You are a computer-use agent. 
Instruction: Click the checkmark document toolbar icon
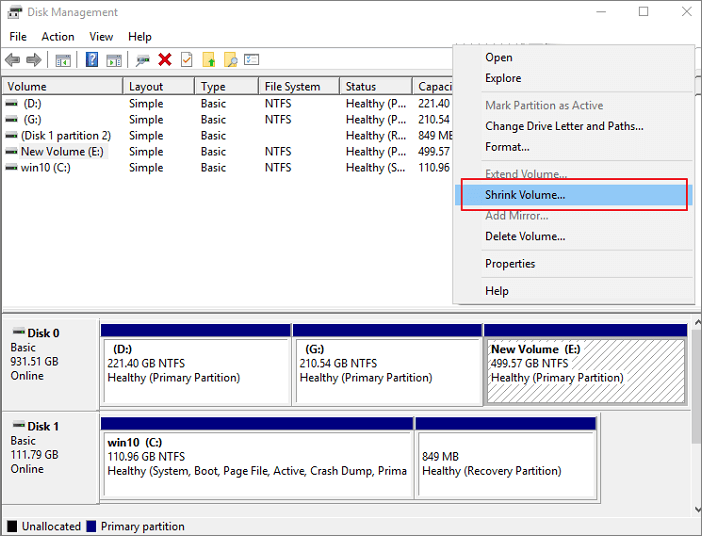click(x=186, y=60)
